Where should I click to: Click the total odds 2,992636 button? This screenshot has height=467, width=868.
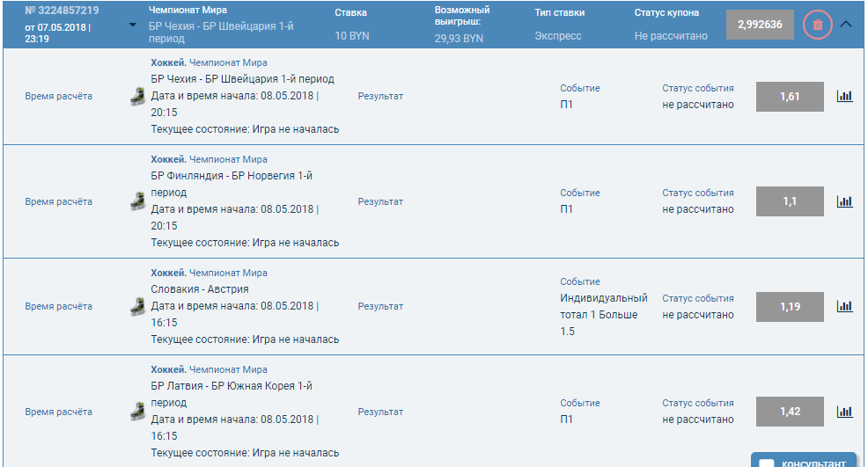click(x=760, y=25)
